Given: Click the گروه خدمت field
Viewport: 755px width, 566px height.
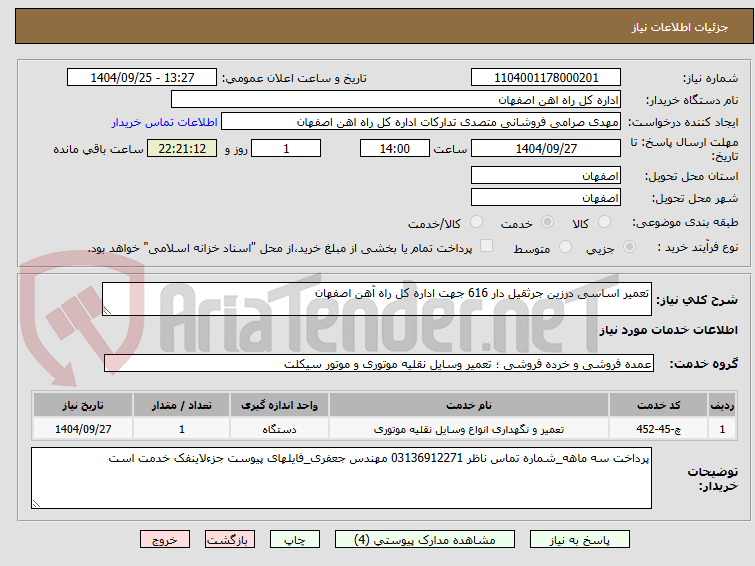Looking at the screenshot, I should coord(378,364).
